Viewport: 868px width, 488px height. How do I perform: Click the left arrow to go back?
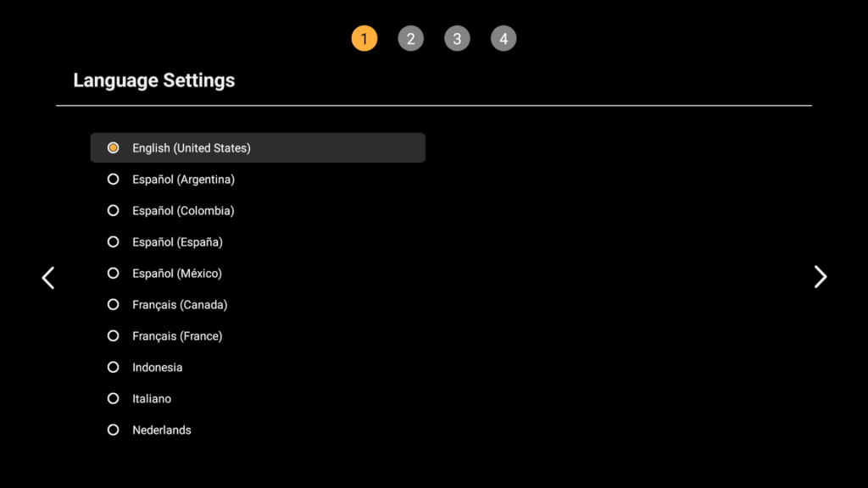click(48, 277)
